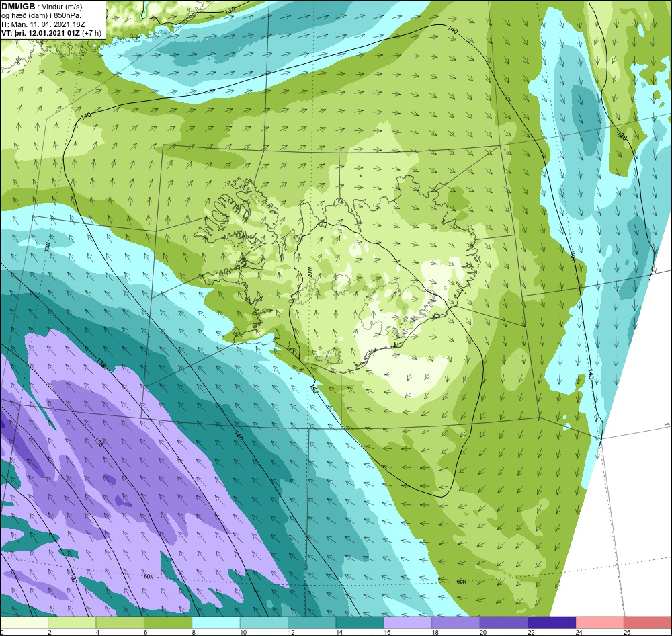This screenshot has width=672, height=636.
Task: Click the dark indigo 22–24 m/s swatch
Action: (552, 623)
